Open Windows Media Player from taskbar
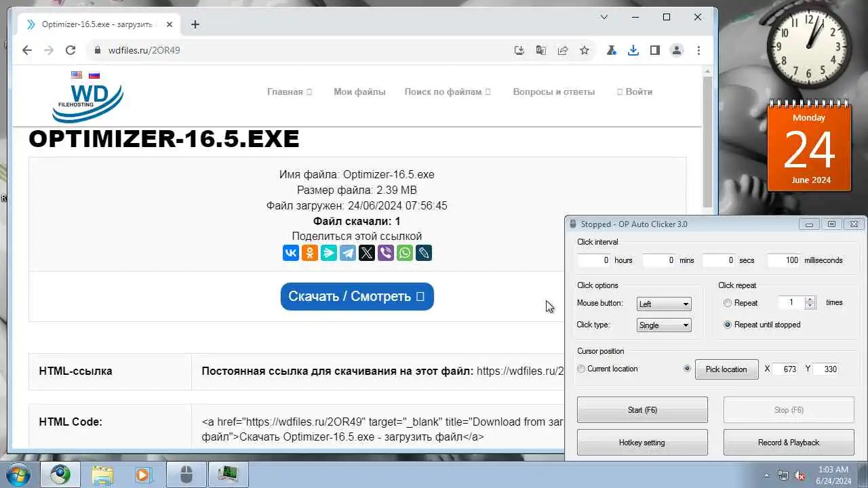The image size is (868, 488). [x=143, y=474]
